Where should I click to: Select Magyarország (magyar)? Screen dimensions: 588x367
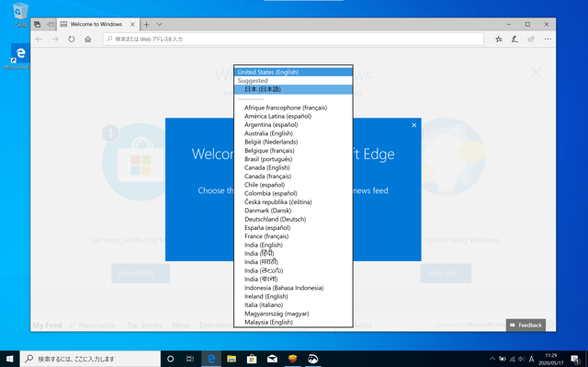[293, 314]
